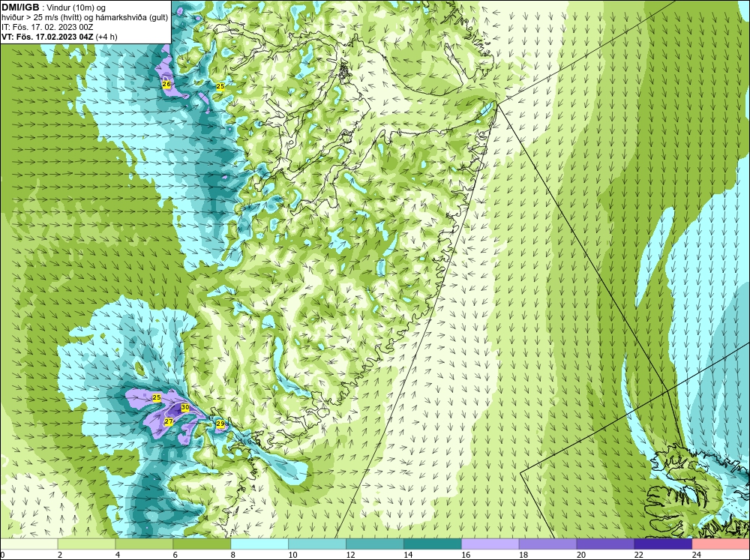The image size is (750, 560).
Task: Select the dark teal 14–16 m/s legend swatch
Action: coord(433,544)
